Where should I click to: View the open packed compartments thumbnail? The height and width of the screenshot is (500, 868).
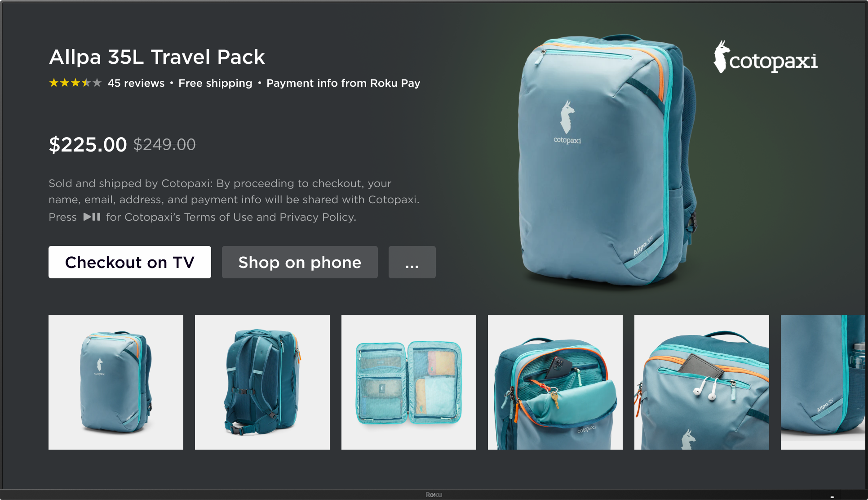[409, 382]
